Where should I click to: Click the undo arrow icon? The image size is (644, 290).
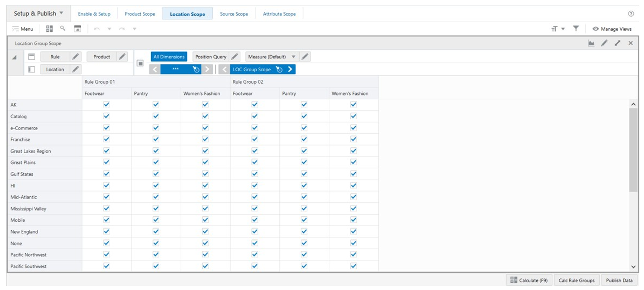click(x=97, y=29)
